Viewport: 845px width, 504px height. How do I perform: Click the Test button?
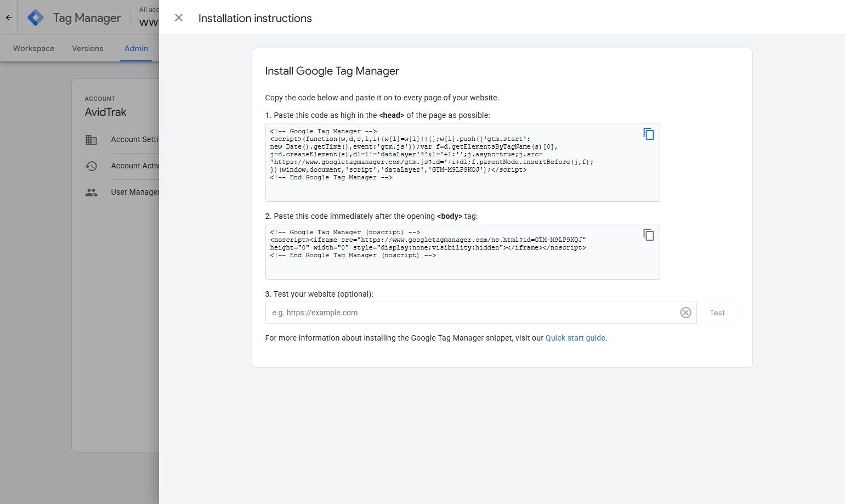717,313
